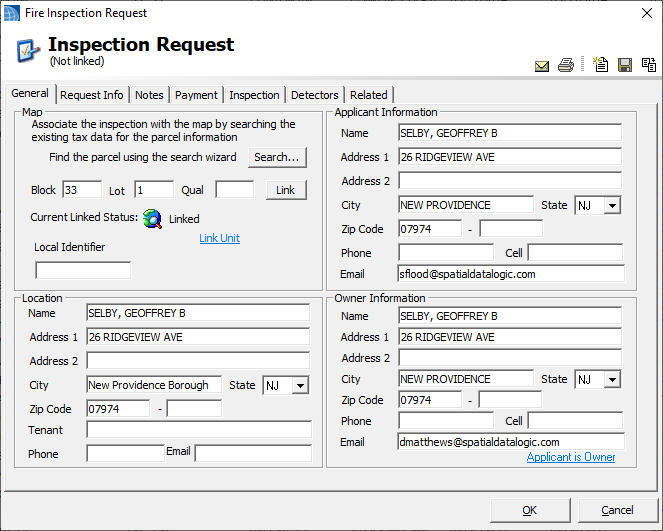Click the Owner Phone field

click(446, 421)
